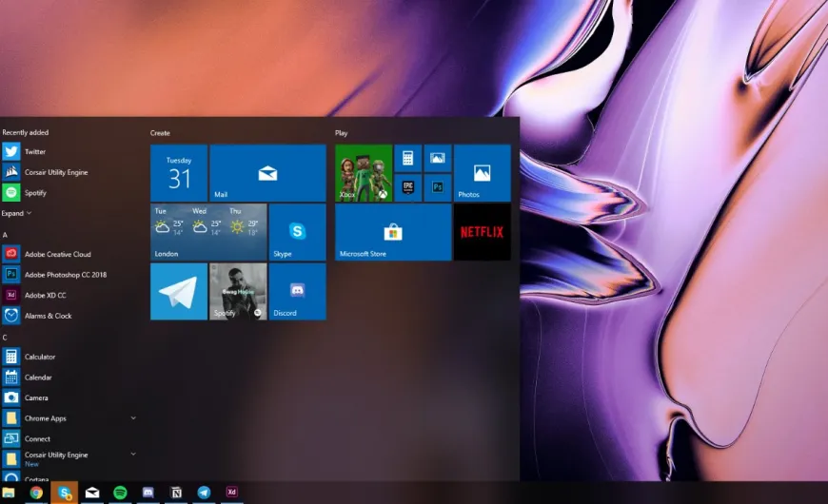Launch the small Photoshop Ps tile
This screenshot has height=504, width=828.
(x=437, y=188)
